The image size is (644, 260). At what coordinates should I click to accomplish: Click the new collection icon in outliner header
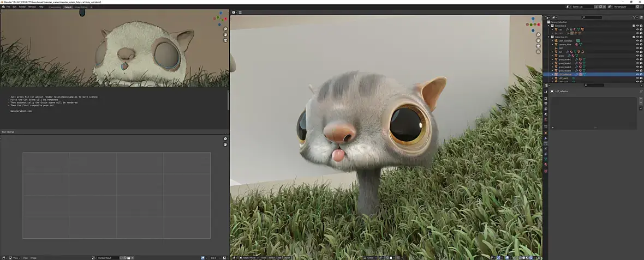click(641, 17)
